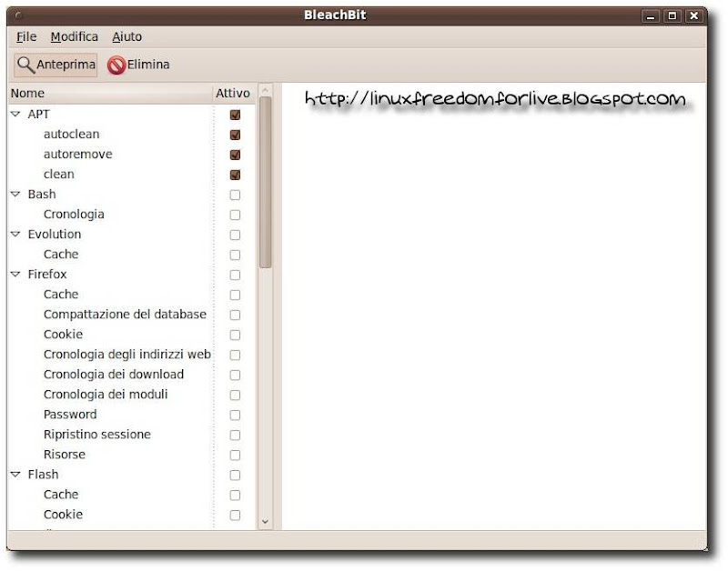728x571 pixels.
Task: Collapse the Firefox tree section
Action: coord(15,274)
